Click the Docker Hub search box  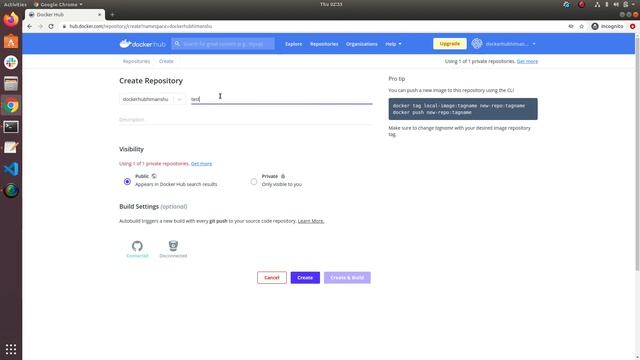pos(223,44)
